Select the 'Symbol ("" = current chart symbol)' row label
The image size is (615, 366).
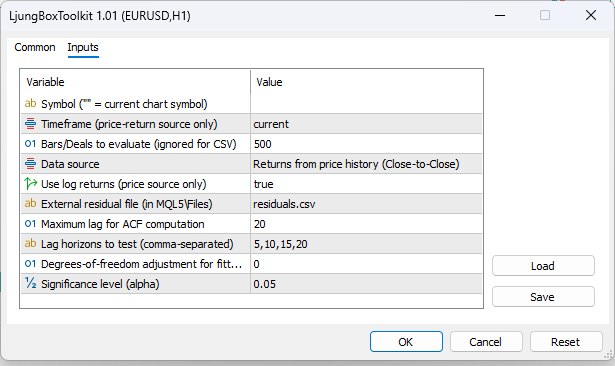124,104
